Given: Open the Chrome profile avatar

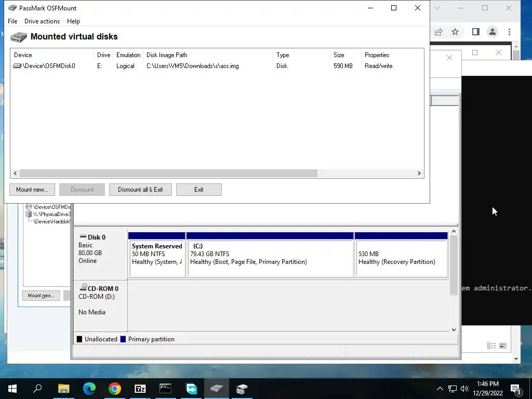Looking at the screenshot, I should click(493, 32).
